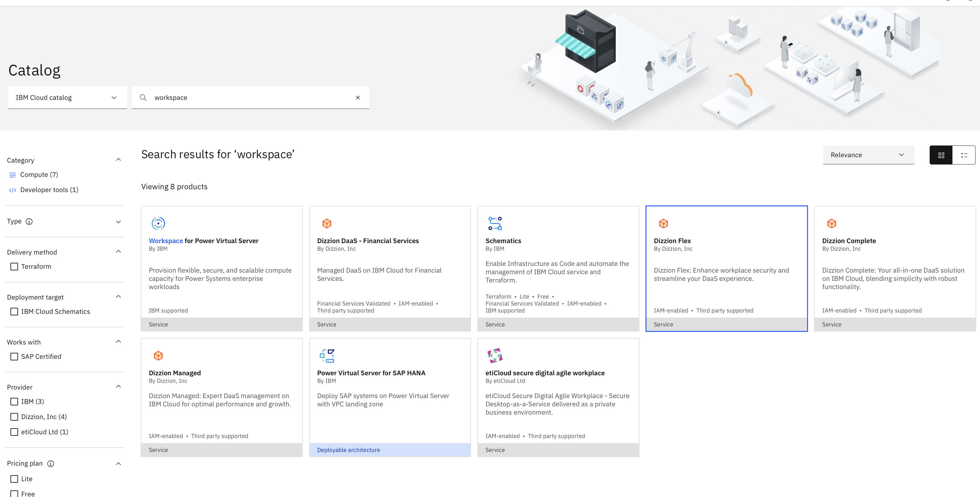Collapse the Pricing plan section
Image resolution: width=980 pixels, height=497 pixels.
pos(118,463)
